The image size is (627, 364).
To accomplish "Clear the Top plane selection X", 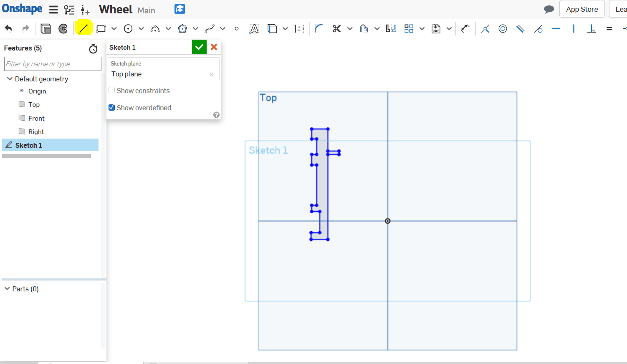I will 211,74.
